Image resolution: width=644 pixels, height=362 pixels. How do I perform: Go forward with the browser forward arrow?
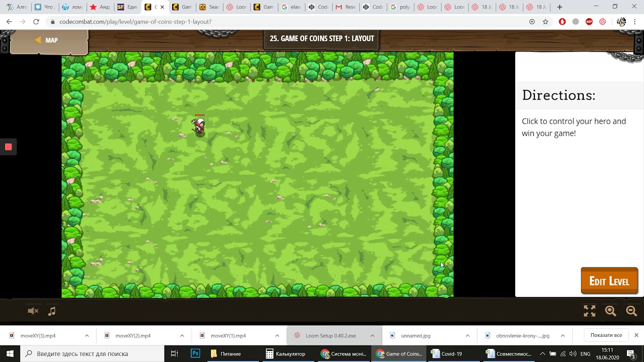click(x=23, y=22)
